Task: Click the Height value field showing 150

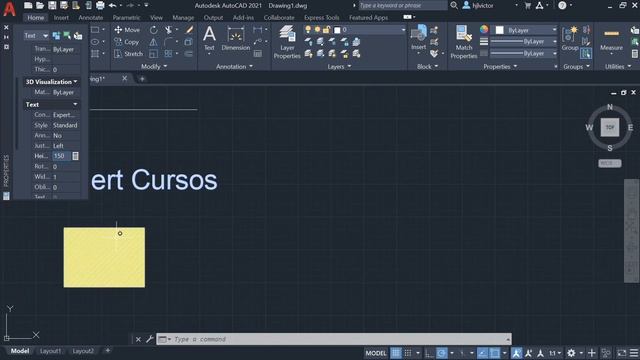Action: (61, 156)
